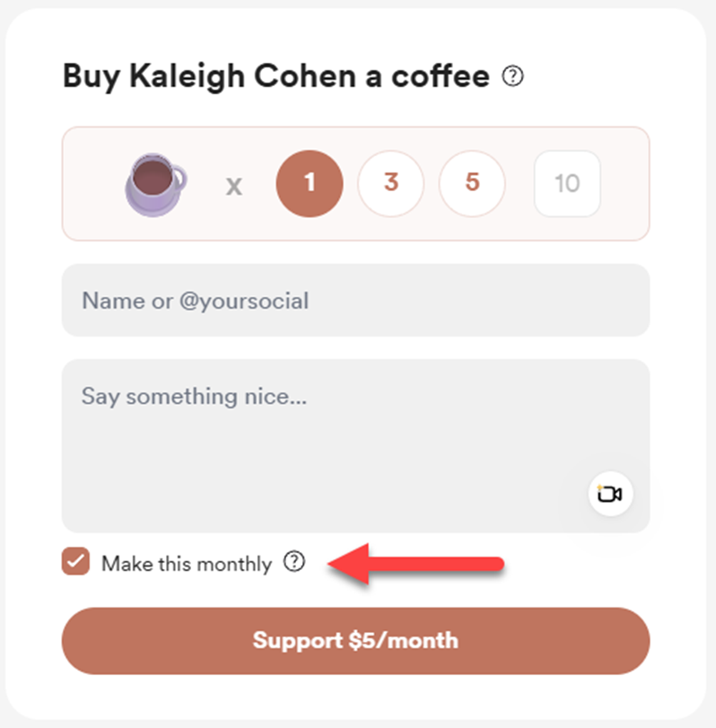
Task: Click the @yoursocial placeholder text
Action: pos(243,300)
